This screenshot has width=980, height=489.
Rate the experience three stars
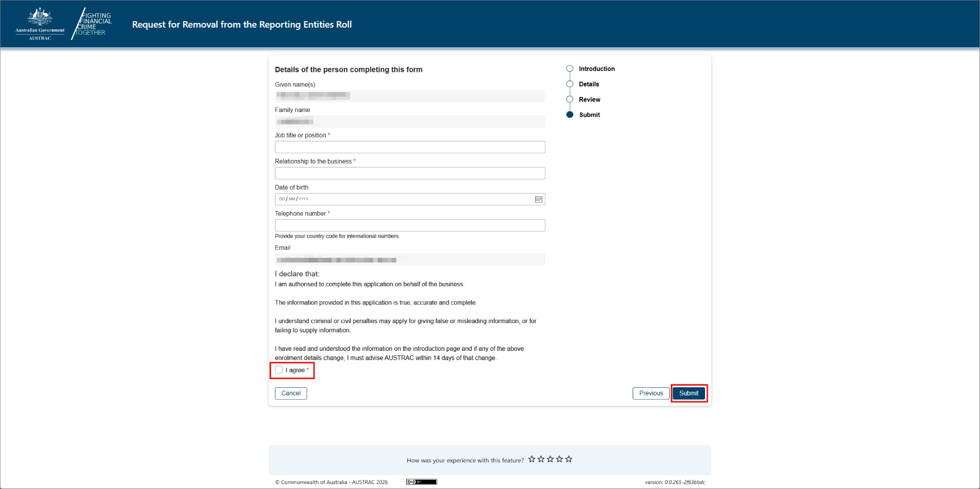[550, 459]
